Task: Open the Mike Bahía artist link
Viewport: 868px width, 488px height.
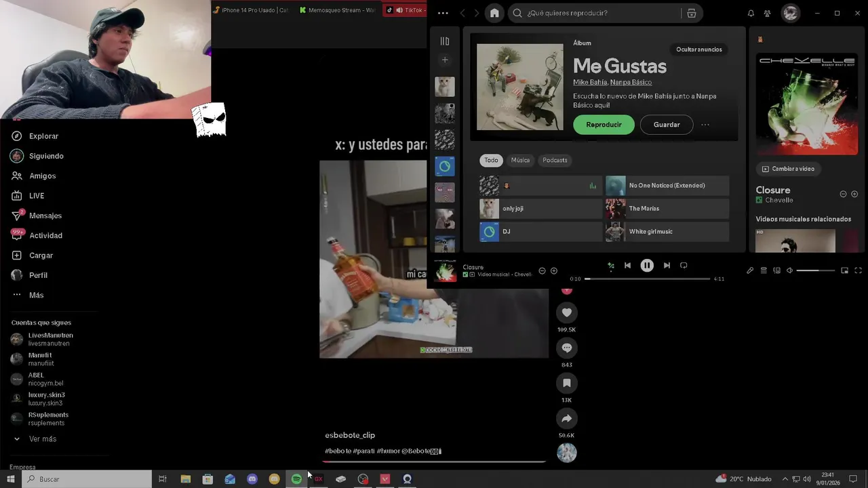Action: pyautogui.click(x=590, y=82)
